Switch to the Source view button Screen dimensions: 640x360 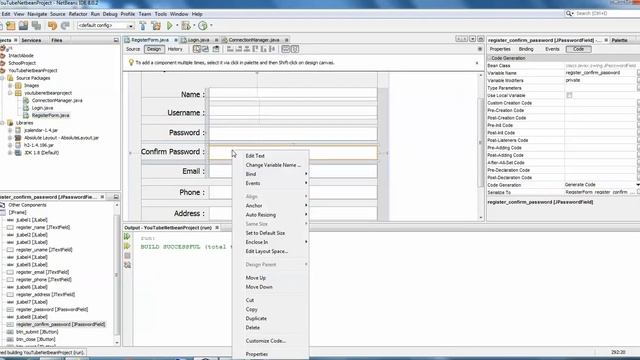tap(133, 49)
